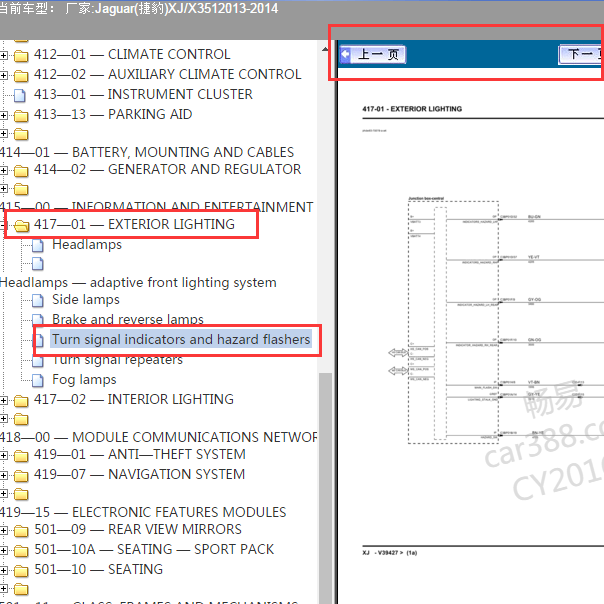The width and height of the screenshot is (604, 604).
Task: Click the page icon next to Side lamps
Action: [38, 300]
